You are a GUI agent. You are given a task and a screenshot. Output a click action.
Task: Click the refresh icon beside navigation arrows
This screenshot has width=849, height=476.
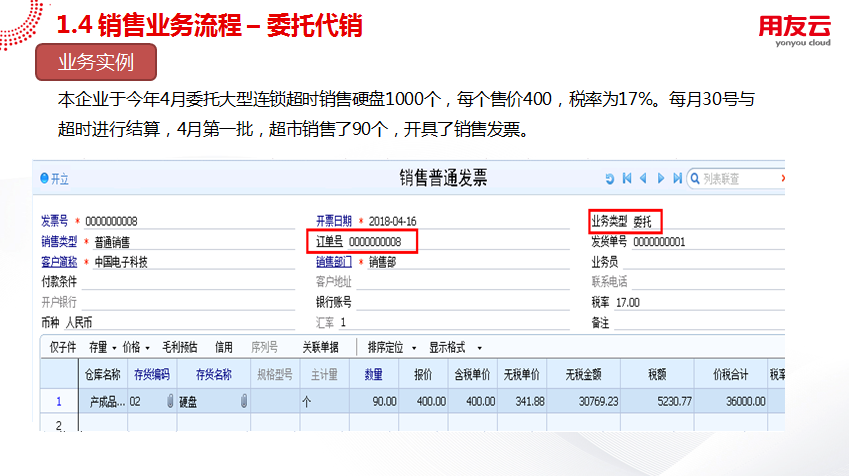610,179
